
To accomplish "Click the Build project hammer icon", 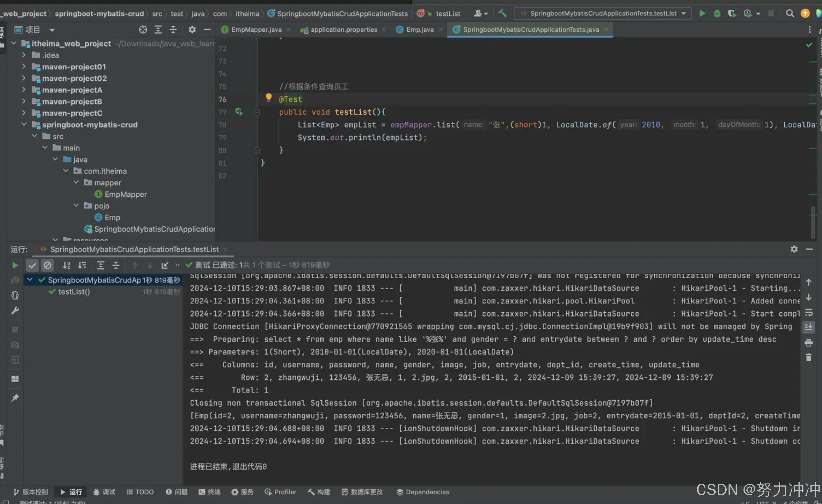I will point(503,13).
